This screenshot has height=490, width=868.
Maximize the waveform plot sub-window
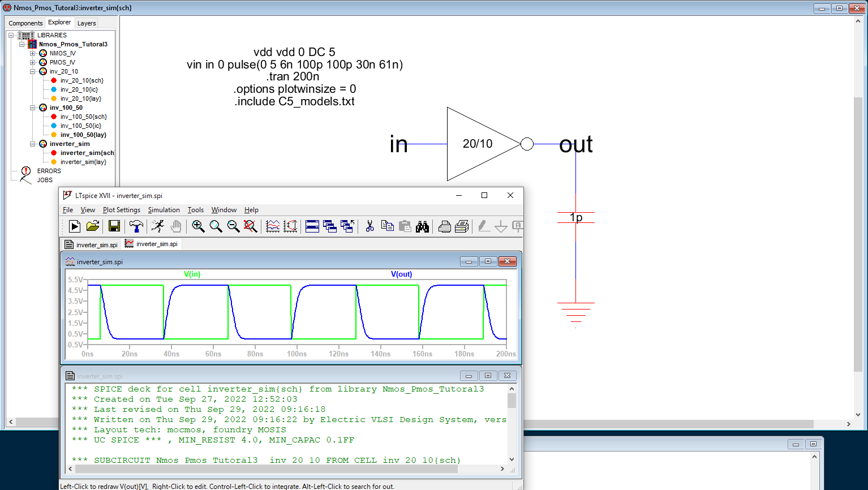coord(488,261)
